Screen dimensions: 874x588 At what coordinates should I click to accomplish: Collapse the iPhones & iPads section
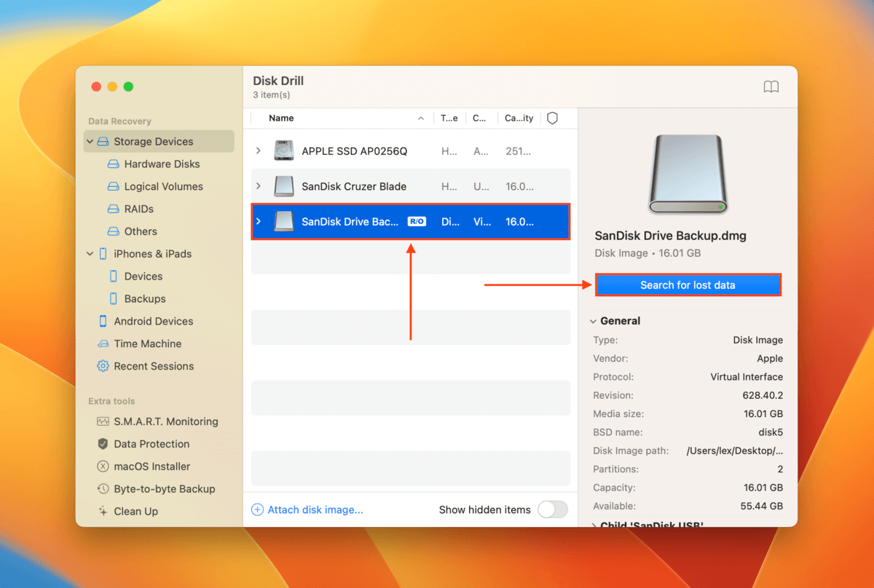click(90, 254)
